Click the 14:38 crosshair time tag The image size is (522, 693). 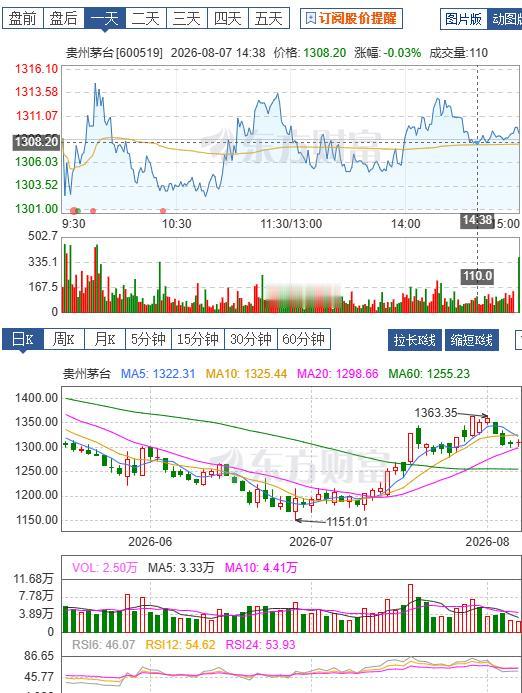coord(477,221)
